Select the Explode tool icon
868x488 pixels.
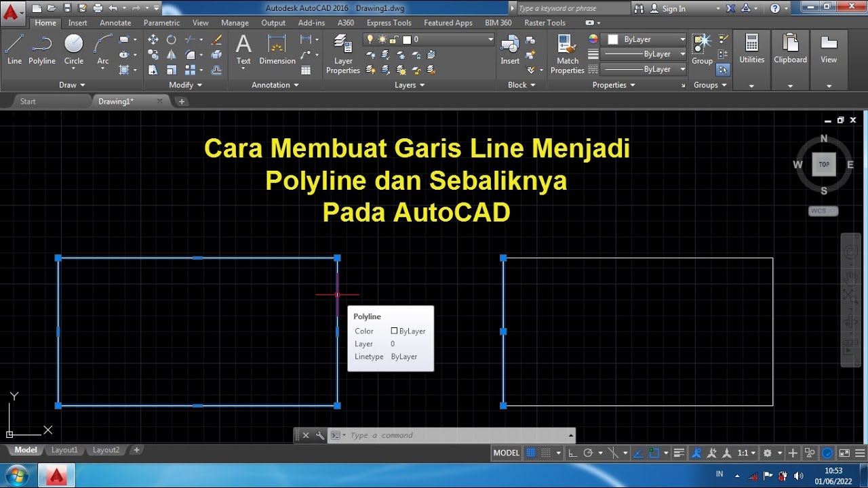pyautogui.click(x=216, y=55)
